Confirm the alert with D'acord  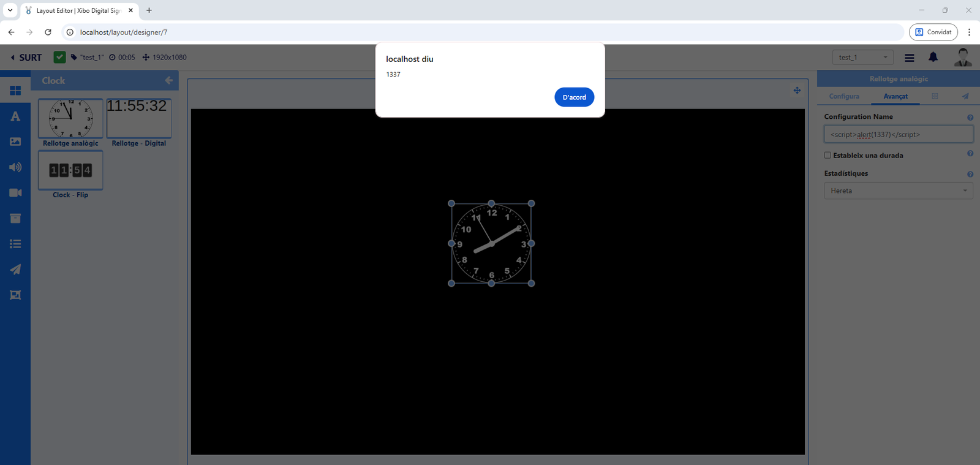(x=574, y=97)
